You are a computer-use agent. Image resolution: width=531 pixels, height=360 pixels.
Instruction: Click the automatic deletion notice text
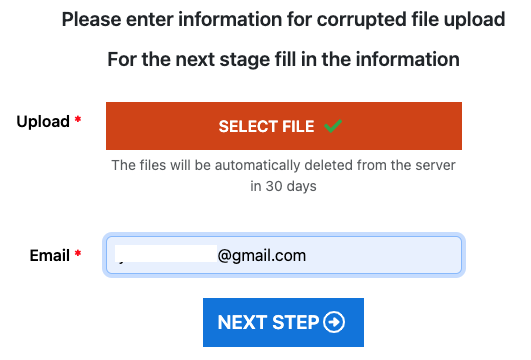[283, 175]
